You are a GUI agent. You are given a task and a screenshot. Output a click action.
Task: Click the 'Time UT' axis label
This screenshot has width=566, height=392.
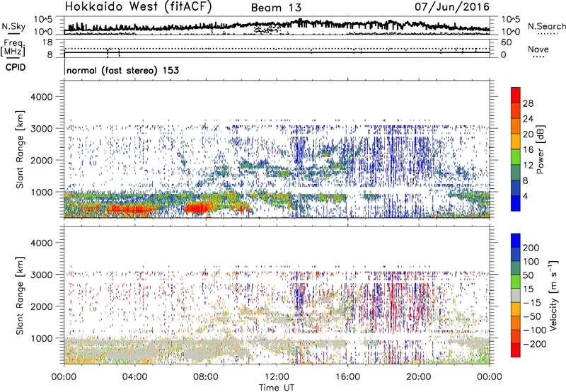click(x=277, y=388)
